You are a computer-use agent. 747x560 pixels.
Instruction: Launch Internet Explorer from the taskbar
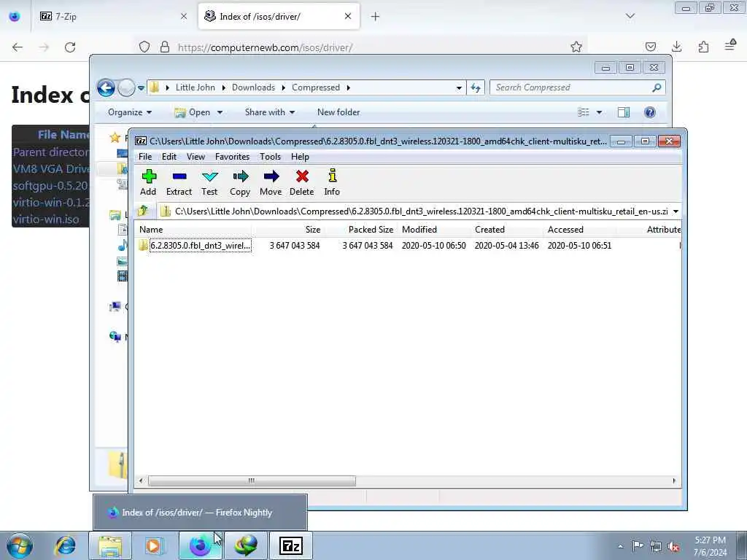coord(65,545)
